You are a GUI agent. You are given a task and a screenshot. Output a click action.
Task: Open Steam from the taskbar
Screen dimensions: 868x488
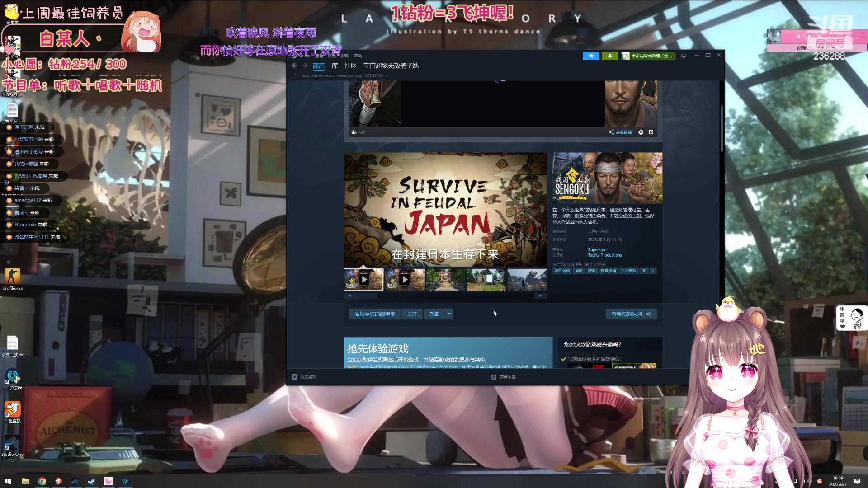(92, 481)
